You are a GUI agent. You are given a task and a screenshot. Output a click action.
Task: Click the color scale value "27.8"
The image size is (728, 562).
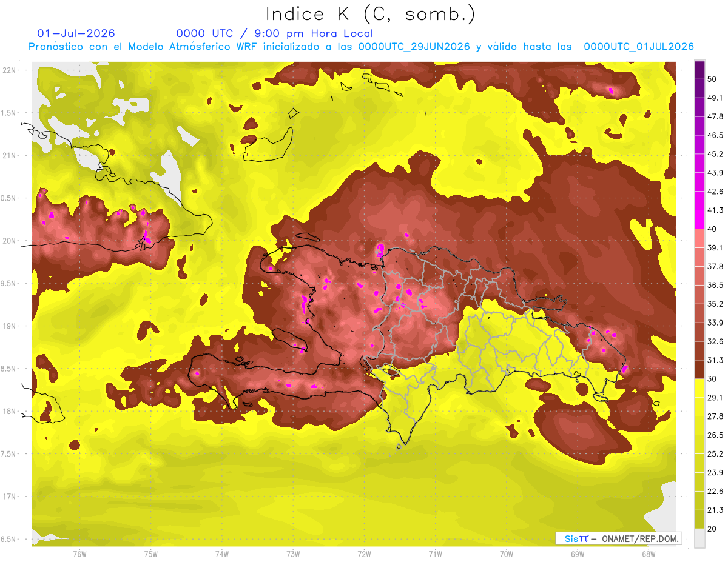715,416
